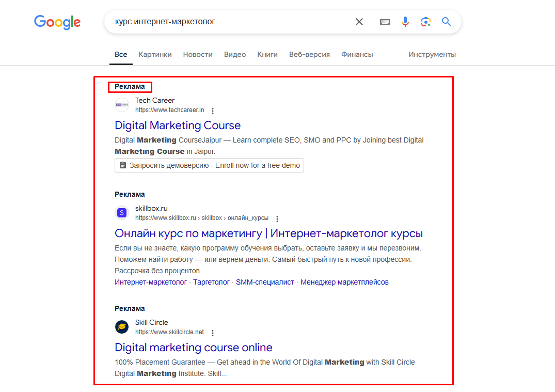This screenshot has height=392, width=555.
Task: Open Digital marketing course online ad link
Action: [193, 348]
